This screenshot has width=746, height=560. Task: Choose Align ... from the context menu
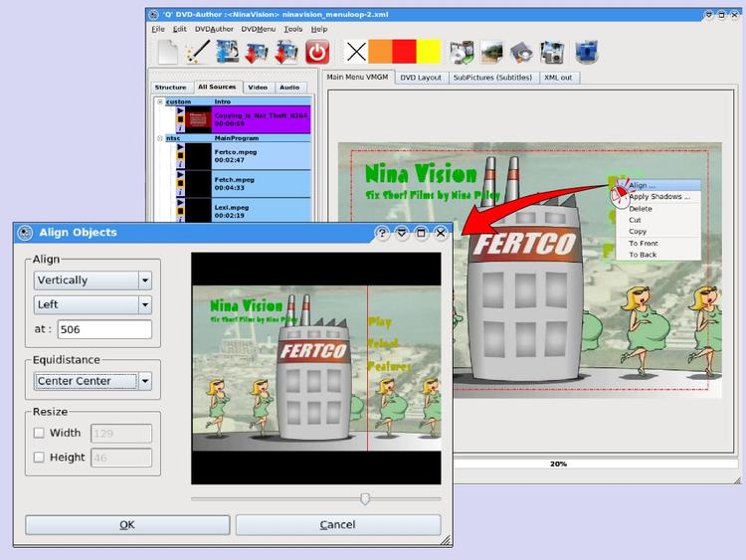point(658,185)
